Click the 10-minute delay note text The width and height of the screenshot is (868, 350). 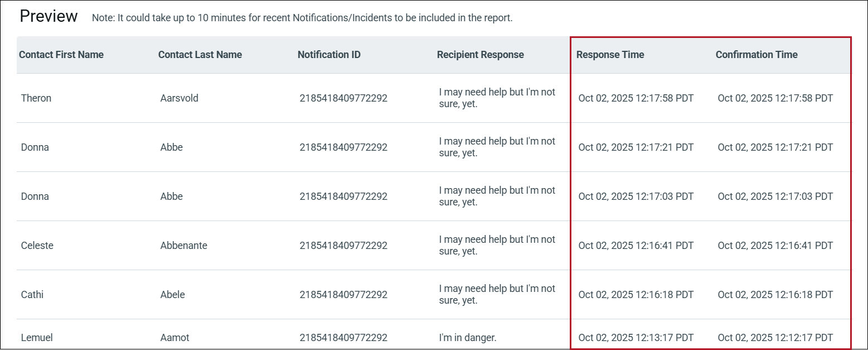click(x=302, y=18)
